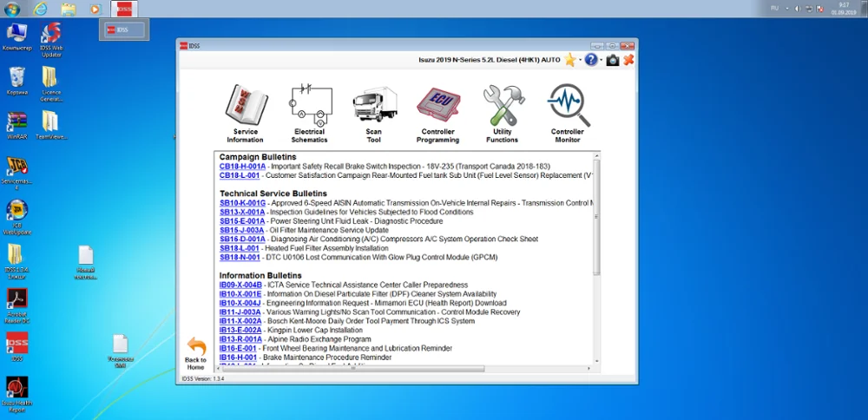This screenshot has width=868, height=420.
Task: Open bulletin IB13-R-001A link
Action: [240, 339]
